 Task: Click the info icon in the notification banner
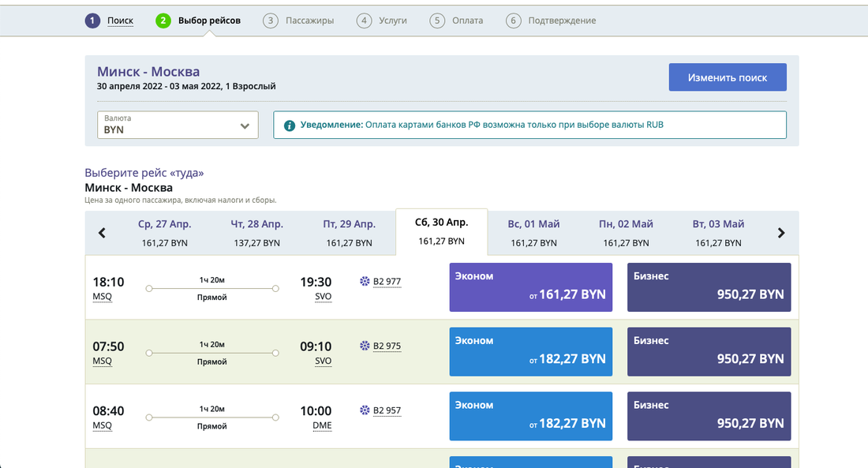coord(290,125)
